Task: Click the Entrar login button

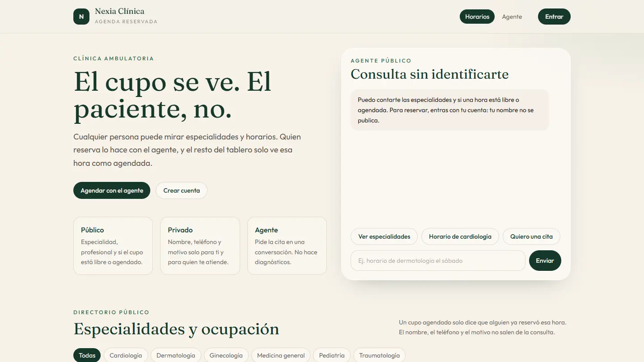Action: [554, 17]
